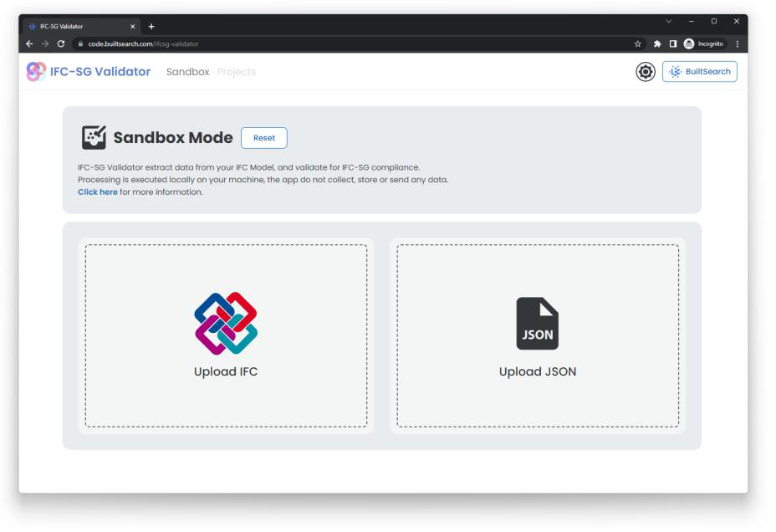Screen dimensions: 776x532
Task: Click the IFC-SG Validator logo icon
Action: 36,72
